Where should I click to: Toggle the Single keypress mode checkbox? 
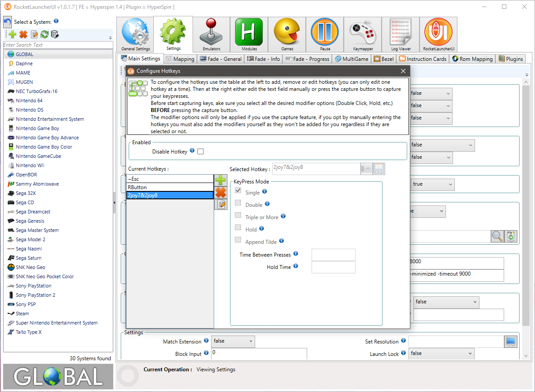[x=238, y=191]
